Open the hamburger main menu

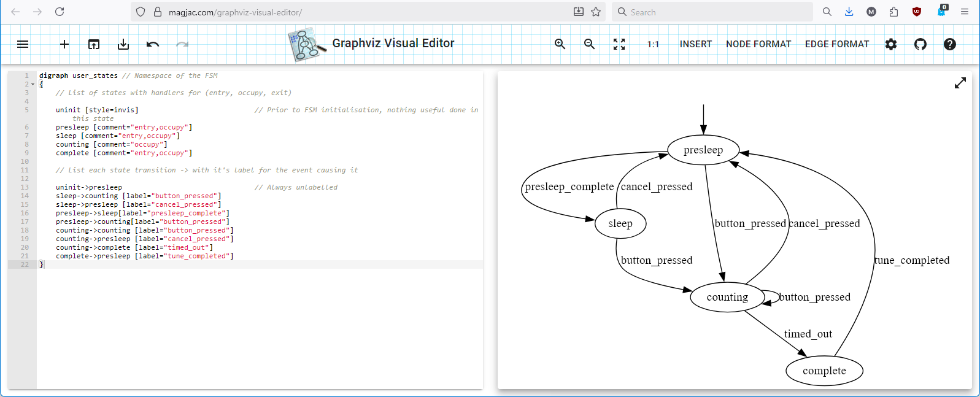(x=23, y=44)
